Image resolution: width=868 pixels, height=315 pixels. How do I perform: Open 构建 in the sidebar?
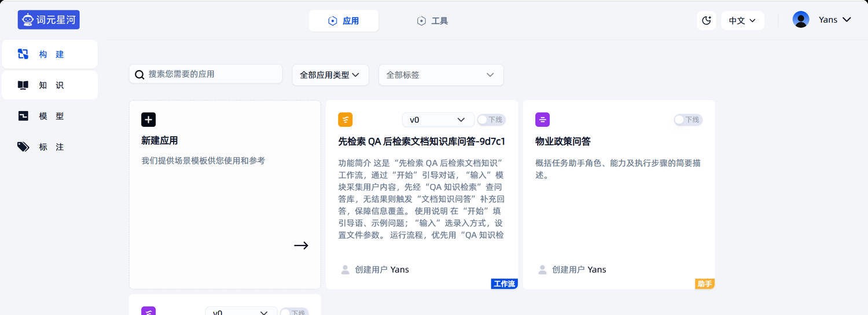(50, 54)
